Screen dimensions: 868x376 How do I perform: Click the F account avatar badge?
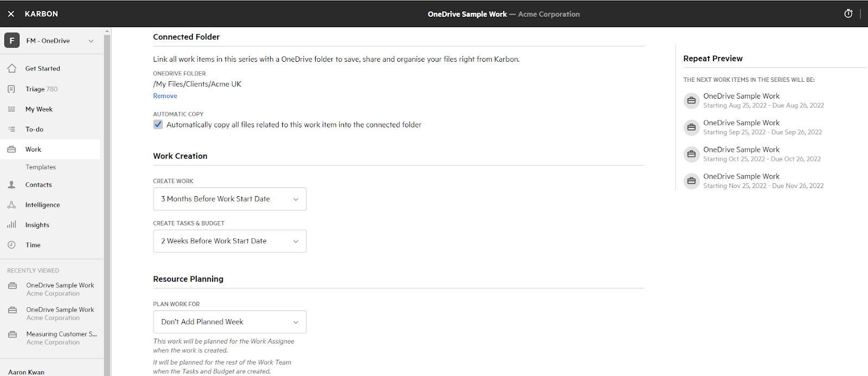click(x=12, y=41)
